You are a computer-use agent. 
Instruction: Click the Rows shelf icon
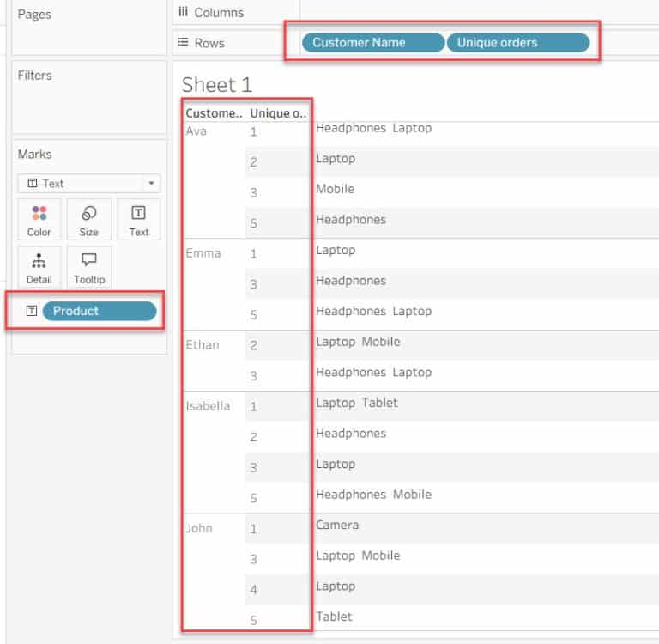183,43
